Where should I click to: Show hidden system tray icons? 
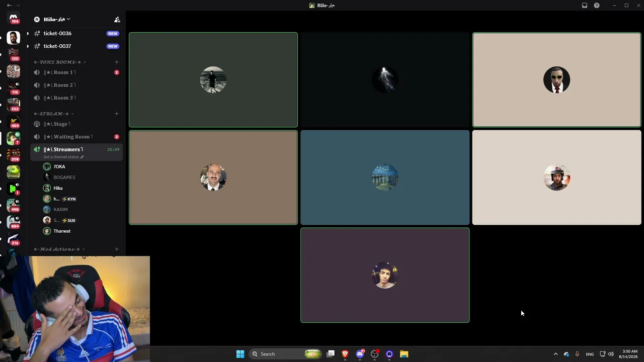pyautogui.click(x=555, y=354)
